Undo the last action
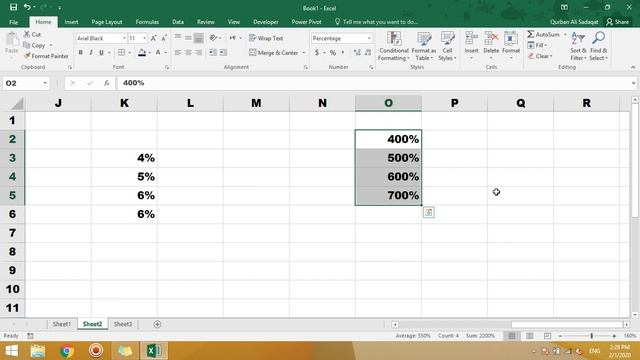640x360 pixels. pyautogui.click(x=27, y=7)
